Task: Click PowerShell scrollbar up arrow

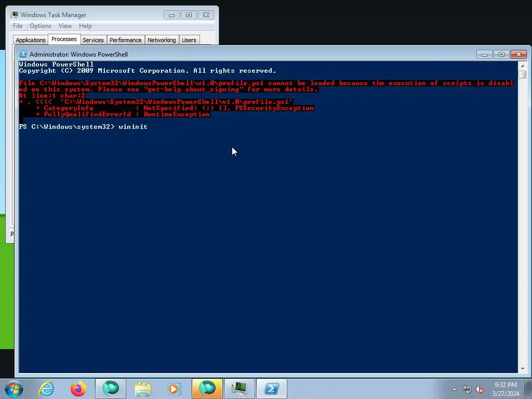Action: pyautogui.click(x=523, y=65)
